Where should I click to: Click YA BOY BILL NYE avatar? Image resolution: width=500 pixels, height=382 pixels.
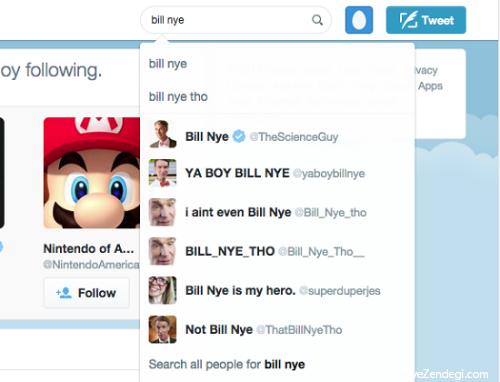[x=162, y=173]
